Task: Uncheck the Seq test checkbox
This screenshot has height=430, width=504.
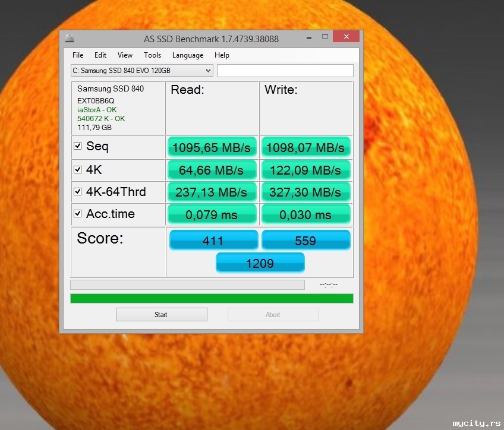Action: pyautogui.click(x=78, y=146)
